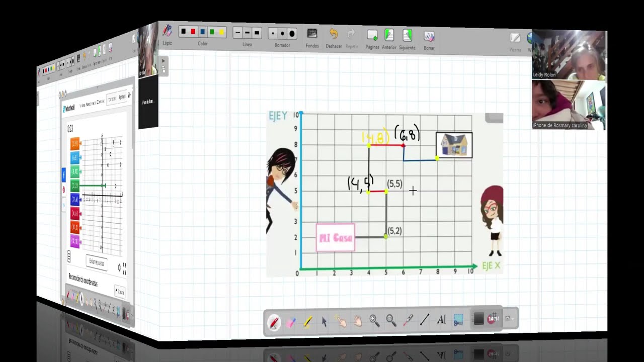
Task: Click the iPhone de Rosmary carolina video
Action: click(569, 105)
